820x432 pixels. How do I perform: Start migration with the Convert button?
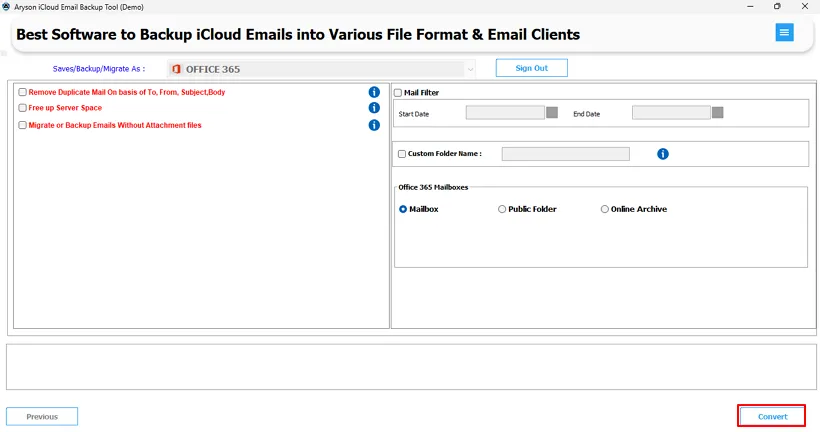pyautogui.click(x=772, y=416)
